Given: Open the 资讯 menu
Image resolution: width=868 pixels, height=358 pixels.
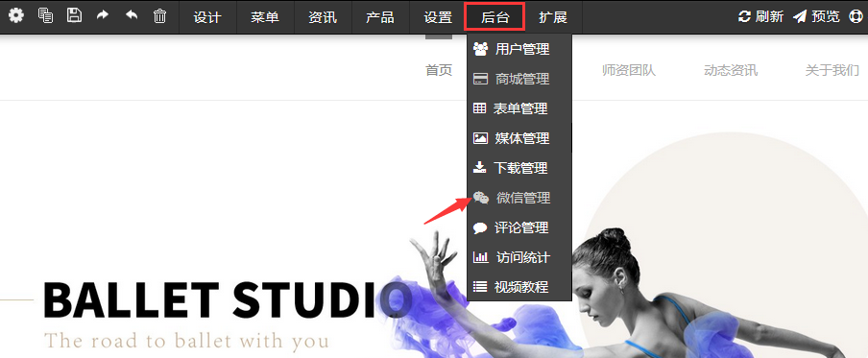Looking at the screenshot, I should [x=323, y=17].
